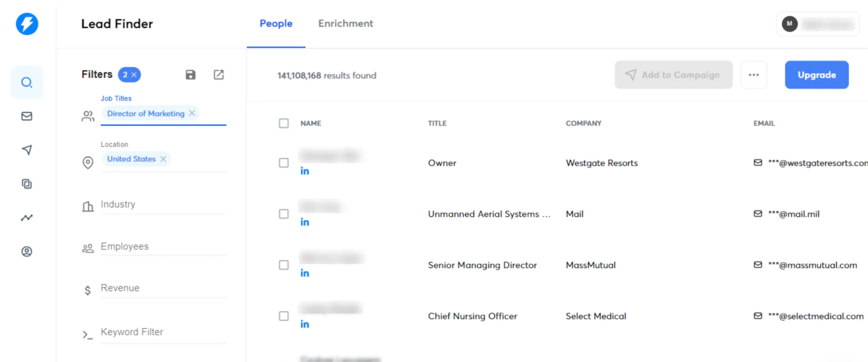
Task: Expand the Industry filter field
Action: point(163,205)
